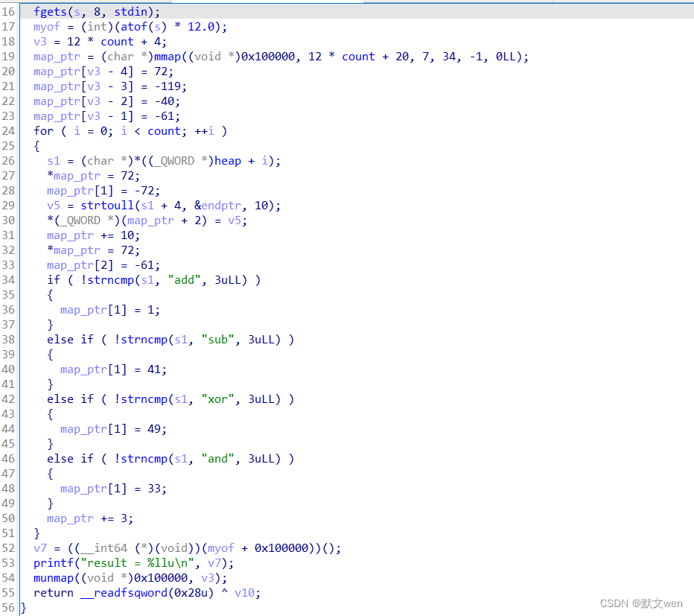
Task: Click the string literal "and"
Action: 217,458
